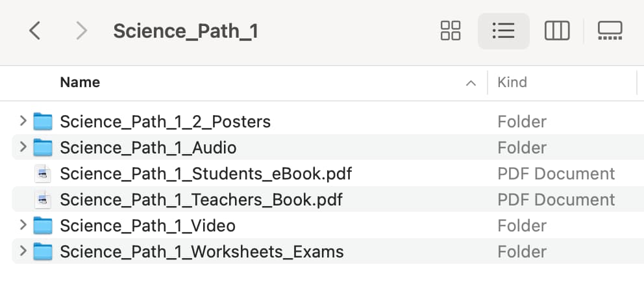Image resolution: width=644 pixels, height=290 pixels.
Task: Expand the Science_Path_1_Worksheets_Exams folder
Action: pos(23,250)
